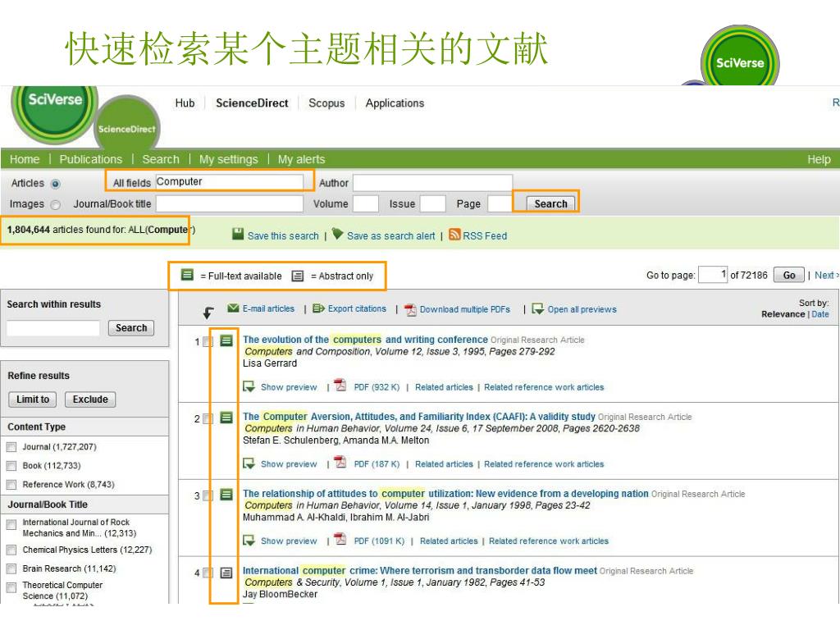The width and height of the screenshot is (840, 630).
Task: Check International Journal of Rock Mechanics checkbox
Action: (11, 524)
